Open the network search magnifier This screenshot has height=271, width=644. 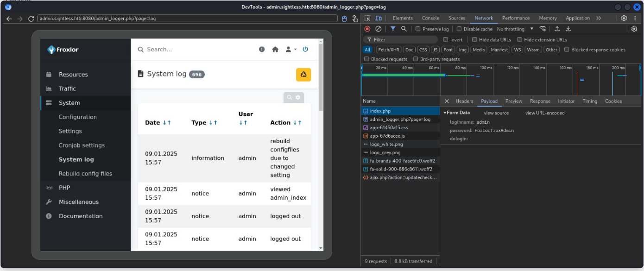[x=404, y=29]
